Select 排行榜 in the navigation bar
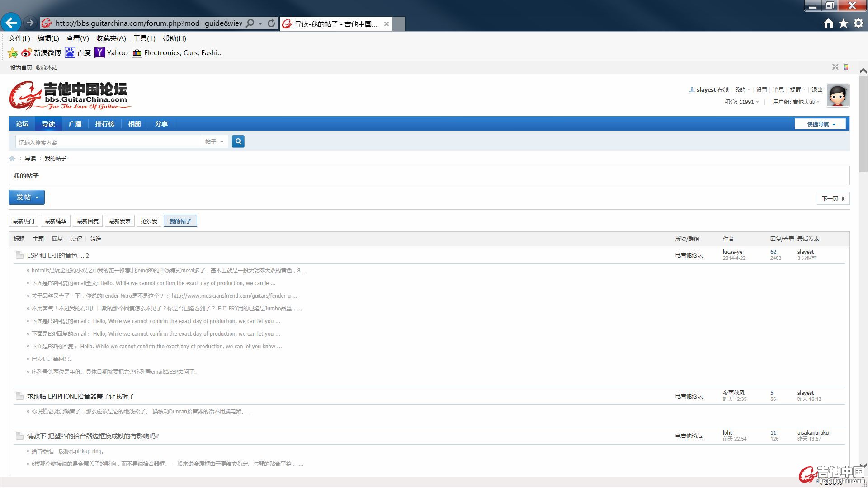The image size is (868, 488). point(105,124)
